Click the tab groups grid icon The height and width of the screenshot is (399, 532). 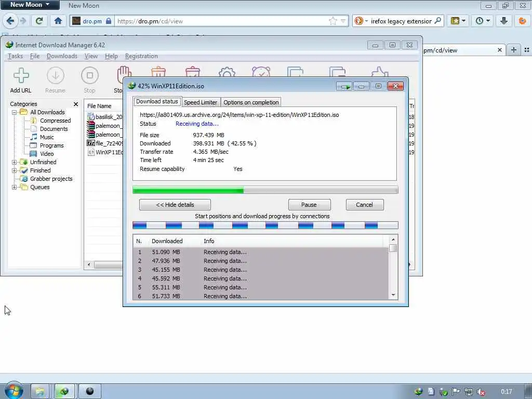527,50
